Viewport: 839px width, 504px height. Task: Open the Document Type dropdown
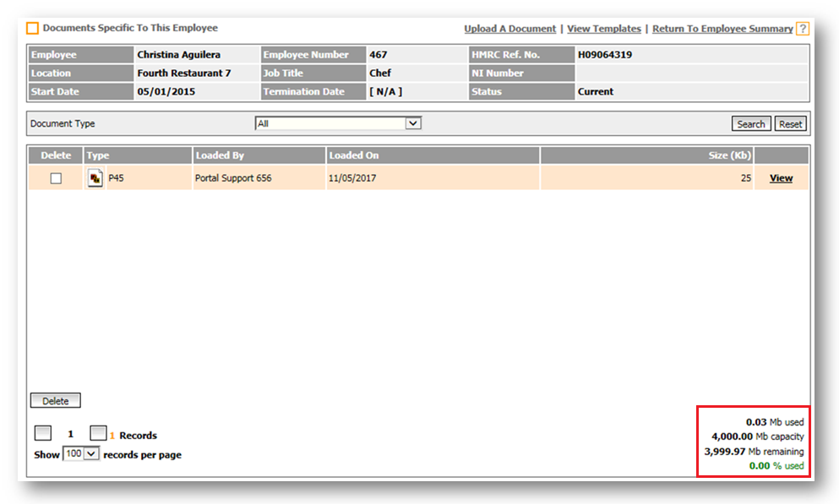338,123
